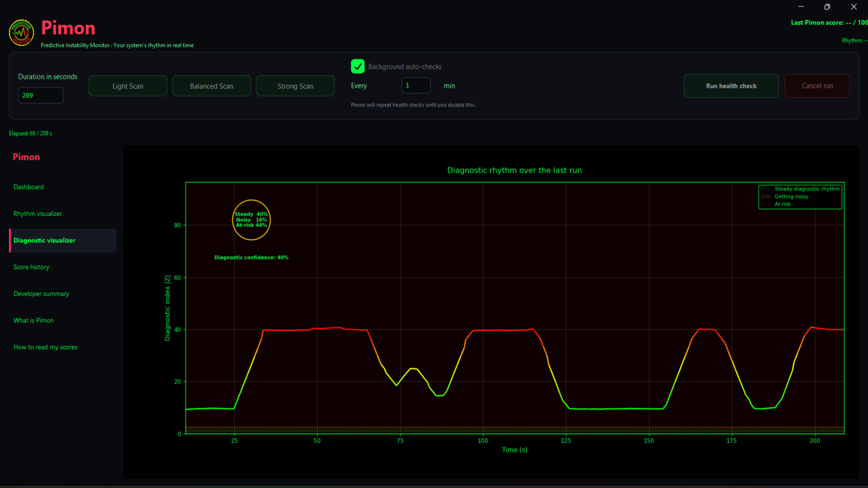868x488 pixels.
Task: Select the Balanced Scan preset
Action: [212, 86]
